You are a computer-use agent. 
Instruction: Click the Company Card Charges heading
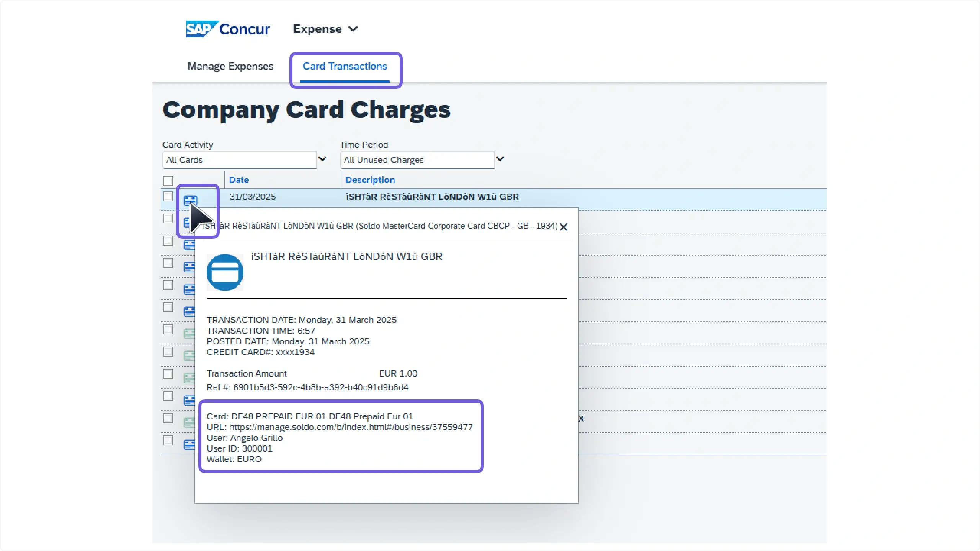click(307, 110)
